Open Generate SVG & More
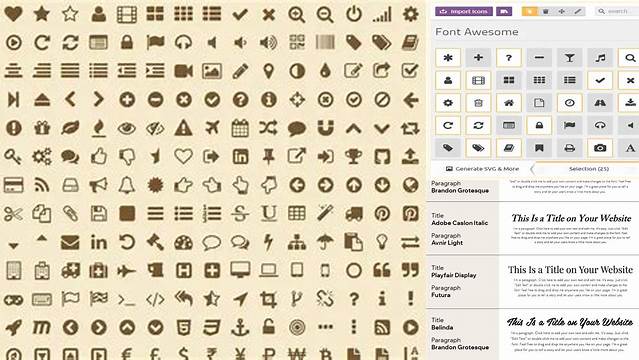 pyautogui.click(x=483, y=168)
